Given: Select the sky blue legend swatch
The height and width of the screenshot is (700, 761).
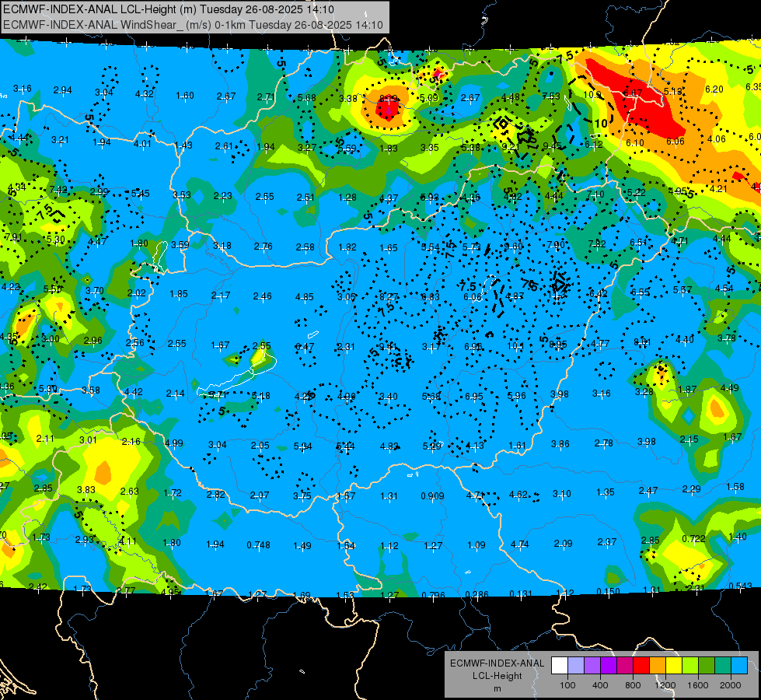Looking at the screenshot, I should (x=740, y=666).
